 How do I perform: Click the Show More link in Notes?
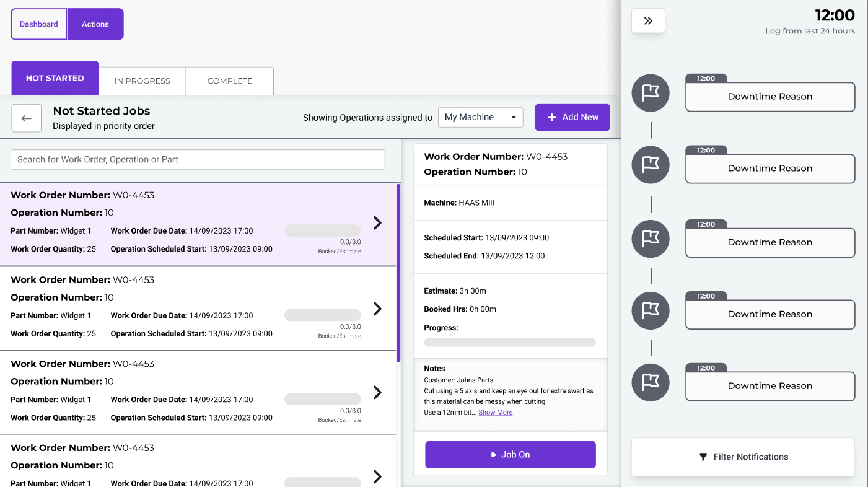pos(495,413)
